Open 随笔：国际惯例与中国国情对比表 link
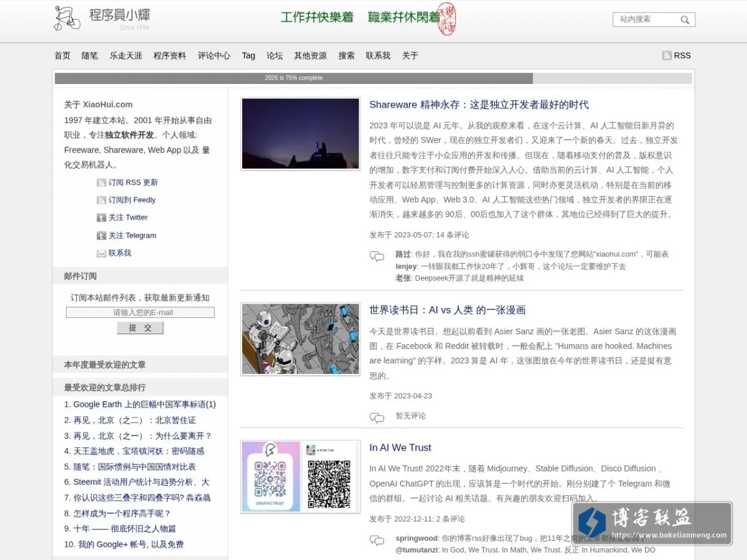 click(x=134, y=467)
